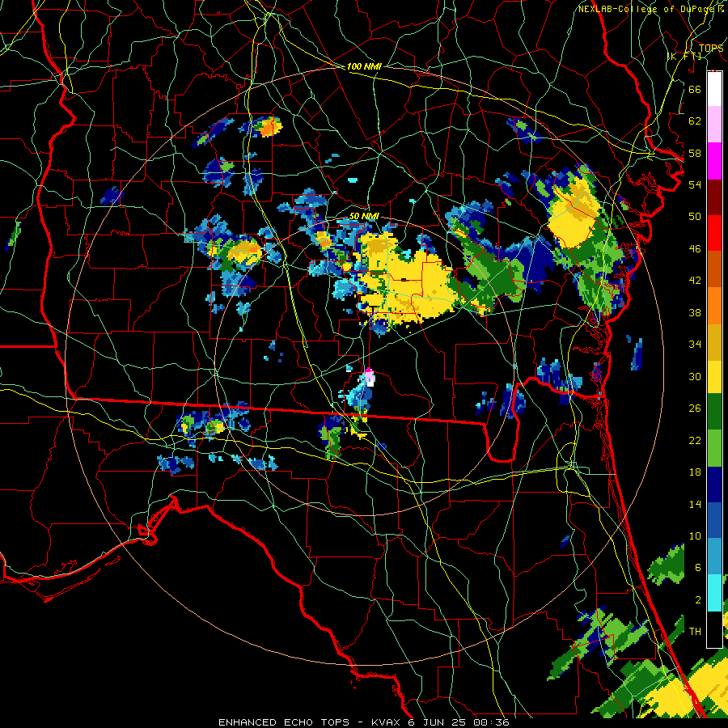Viewport: 728px width, 728px height.
Task: Click the '46' legend label
Action: 695,249
